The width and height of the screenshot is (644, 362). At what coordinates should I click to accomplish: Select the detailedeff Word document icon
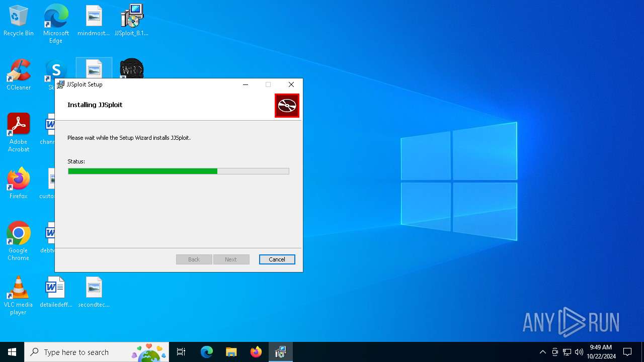pos(56,293)
